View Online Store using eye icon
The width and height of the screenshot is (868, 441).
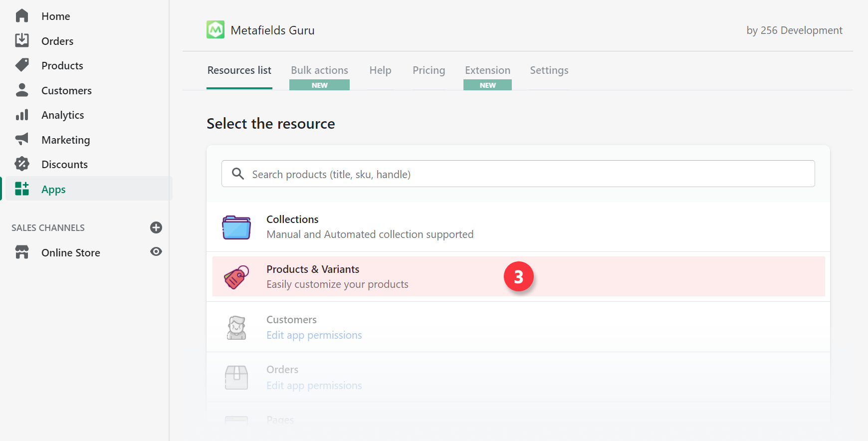click(x=156, y=252)
